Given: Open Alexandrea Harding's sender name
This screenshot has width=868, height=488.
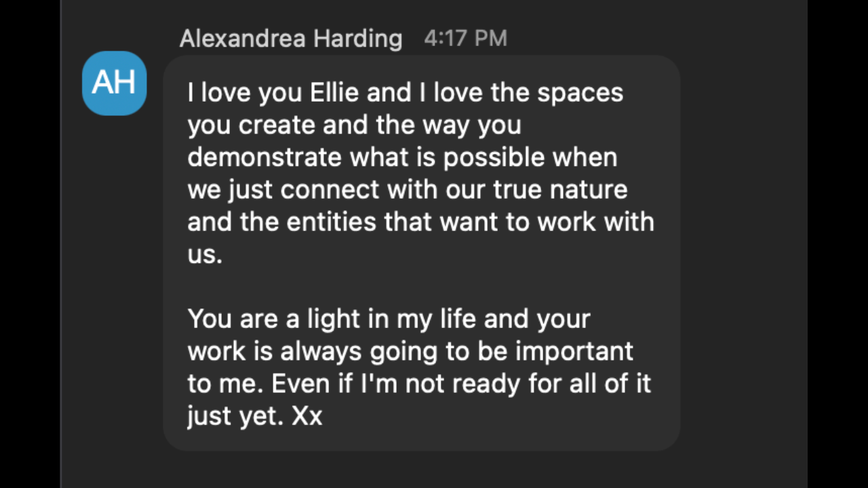Looking at the screenshot, I should pyautogui.click(x=290, y=39).
